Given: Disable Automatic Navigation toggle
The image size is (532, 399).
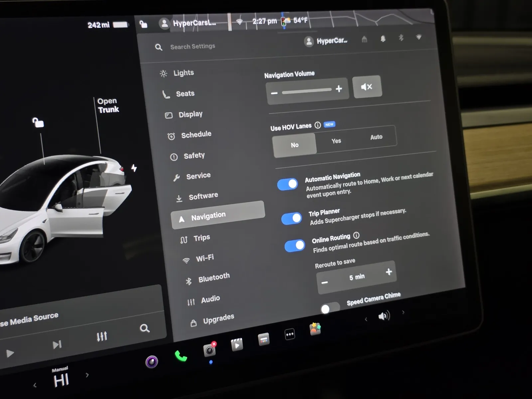Looking at the screenshot, I should (x=288, y=184).
